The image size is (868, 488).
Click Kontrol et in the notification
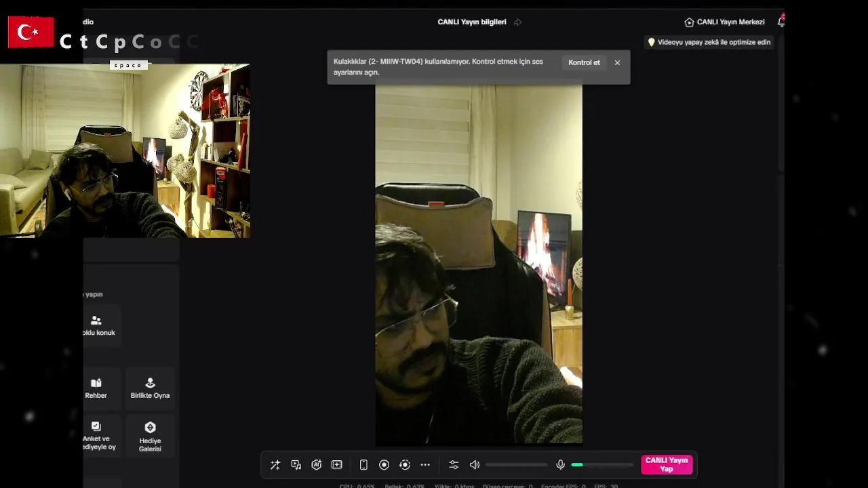[x=584, y=62]
